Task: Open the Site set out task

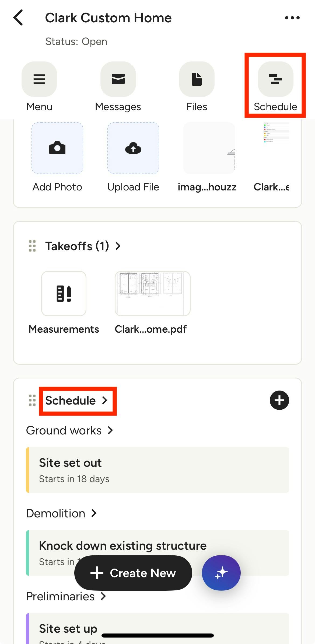Action: [x=157, y=470]
